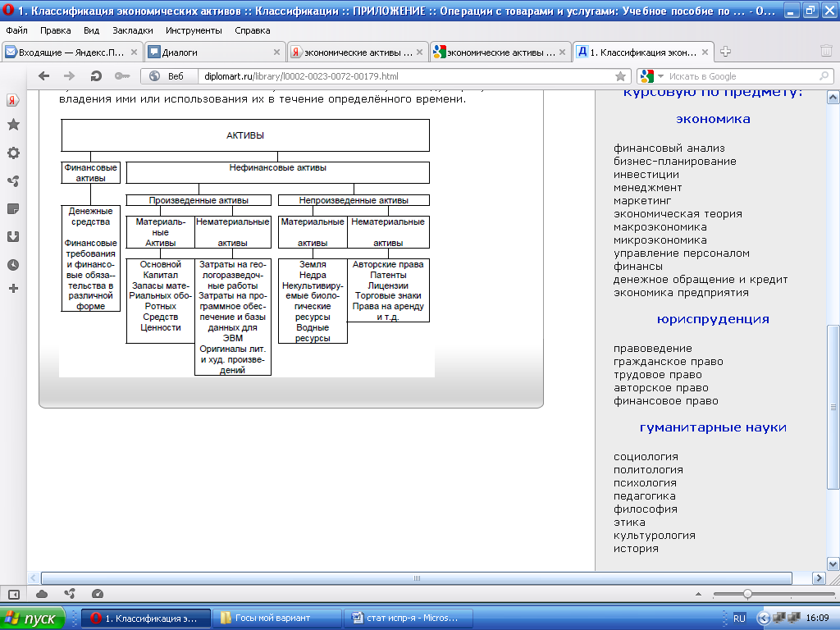Expand the view options arrow by the zoom slider

click(698, 594)
